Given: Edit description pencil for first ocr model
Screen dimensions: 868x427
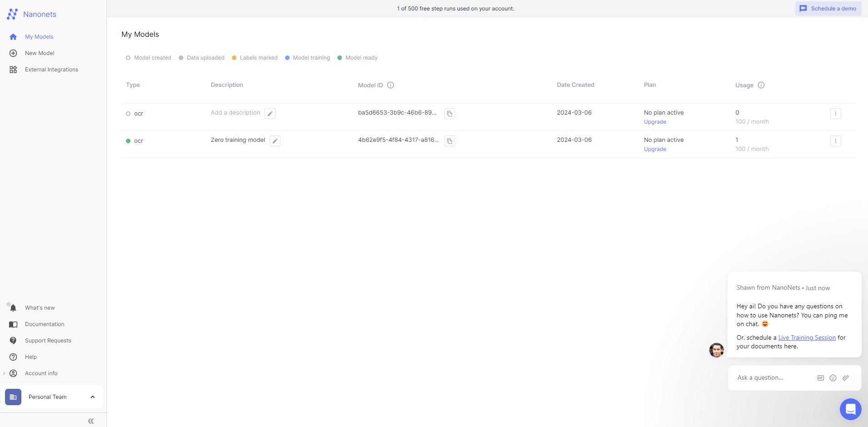Looking at the screenshot, I should coord(270,114).
